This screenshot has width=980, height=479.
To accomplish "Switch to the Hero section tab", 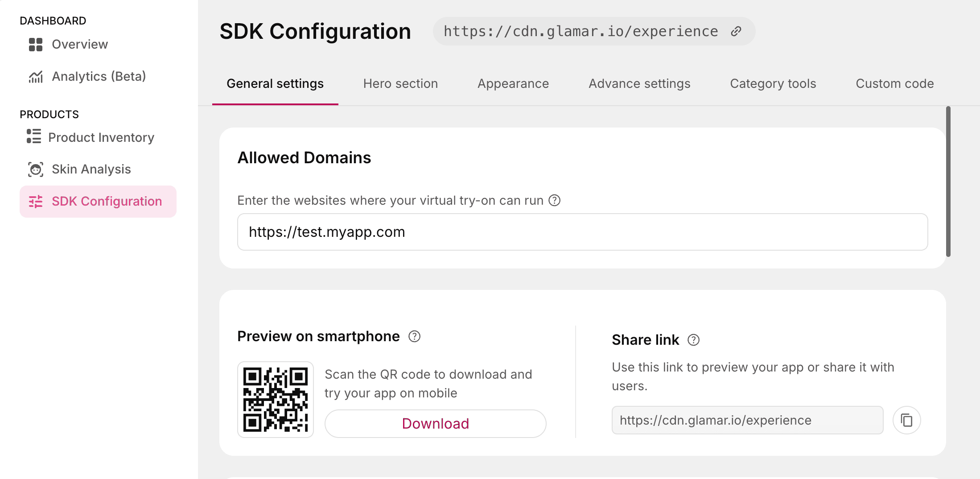I will tap(400, 84).
